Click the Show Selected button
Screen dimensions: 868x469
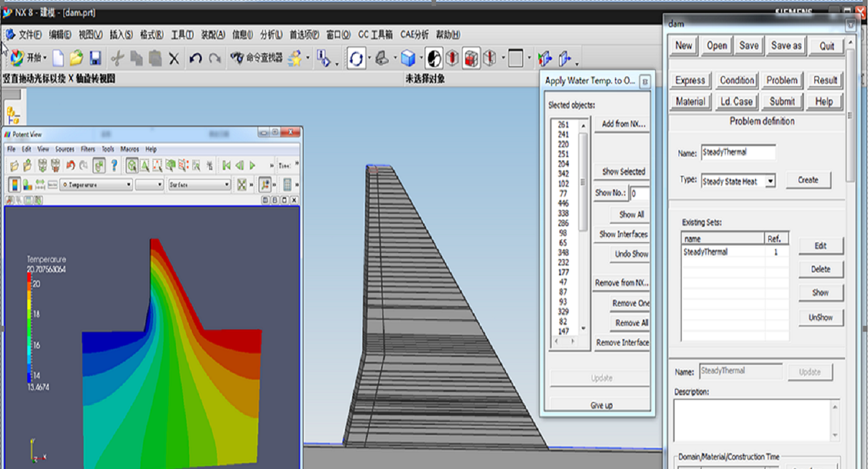pos(623,172)
